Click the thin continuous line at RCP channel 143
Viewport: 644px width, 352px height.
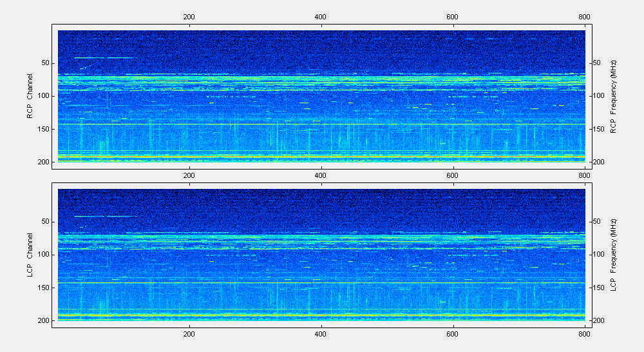pos(321,124)
